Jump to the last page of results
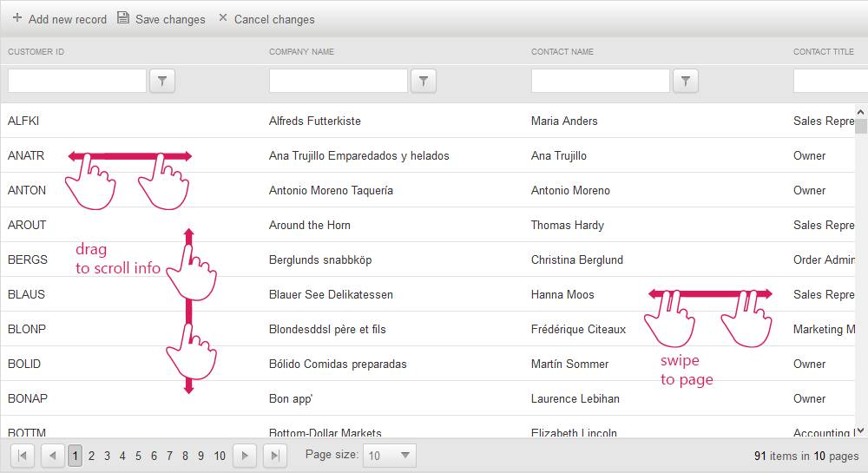Viewport: 868px width, 473px height. (x=274, y=456)
